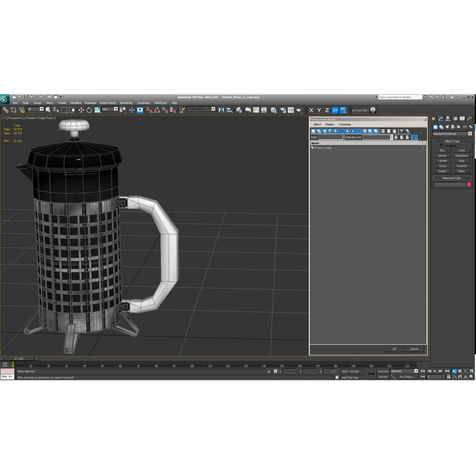Toggle the XY axis constraint button
Screen dimensions: 476x476
pyautogui.click(x=335, y=110)
